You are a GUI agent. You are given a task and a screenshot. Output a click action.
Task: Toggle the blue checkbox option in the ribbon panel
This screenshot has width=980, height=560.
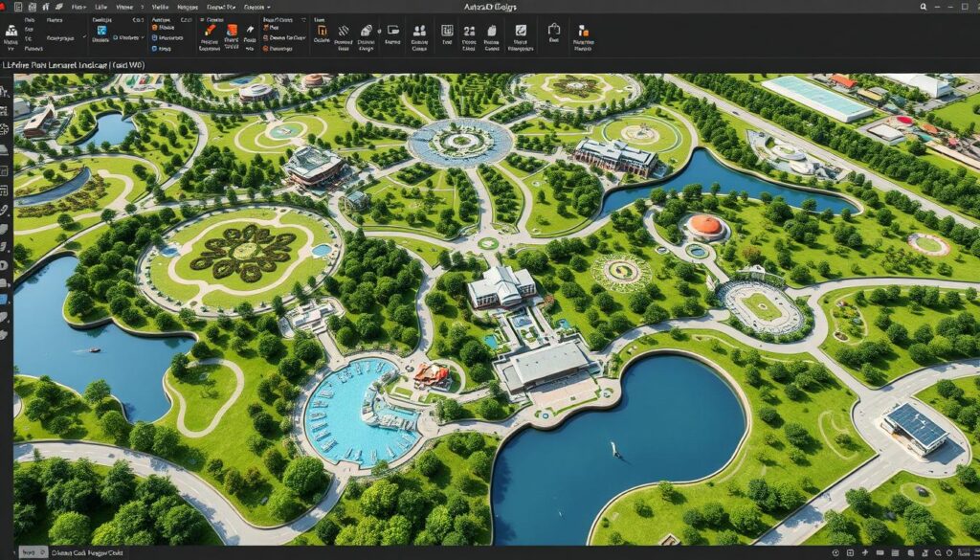coord(154,38)
